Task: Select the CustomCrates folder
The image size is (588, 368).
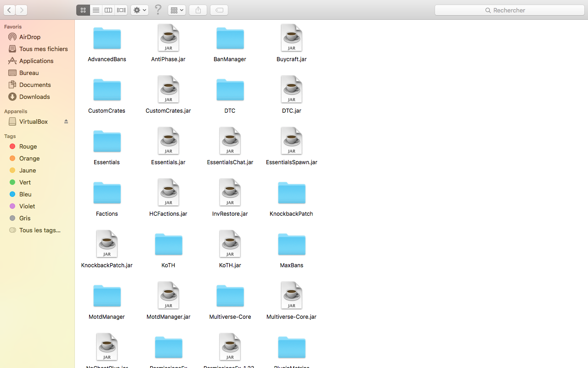Action: coord(107,95)
